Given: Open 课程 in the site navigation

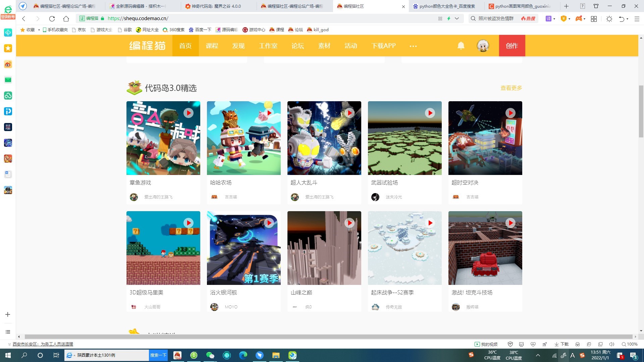Looking at the screenshot, I should [x=212, y=46].
